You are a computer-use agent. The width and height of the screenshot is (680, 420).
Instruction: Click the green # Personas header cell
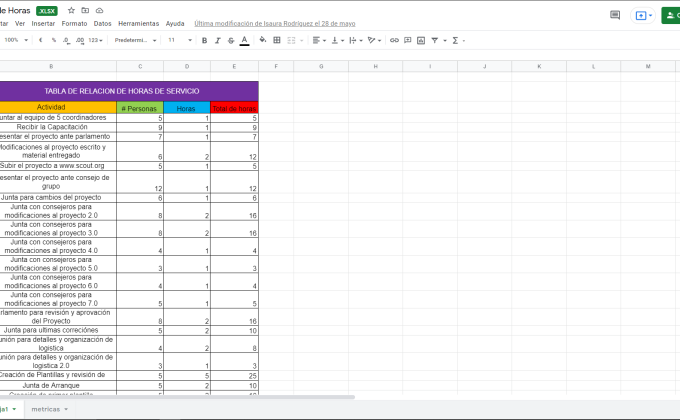pyautogui.click(x=140, y=108)
